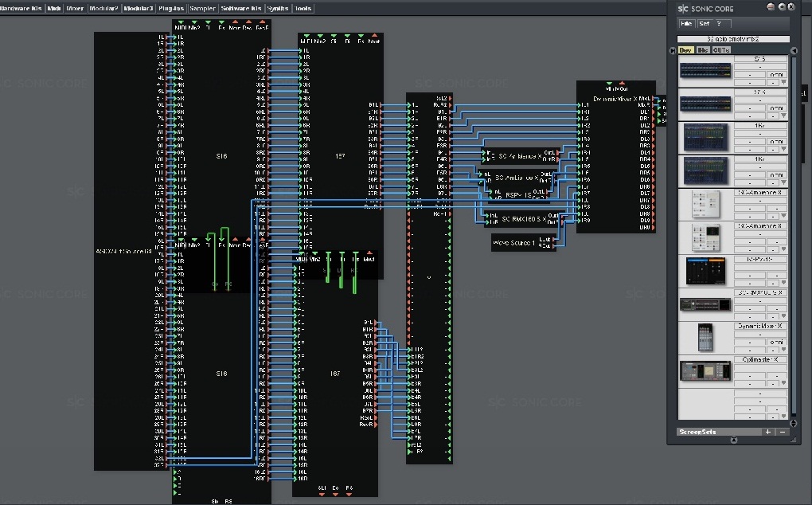Open the Midi menu

point(54,8)
